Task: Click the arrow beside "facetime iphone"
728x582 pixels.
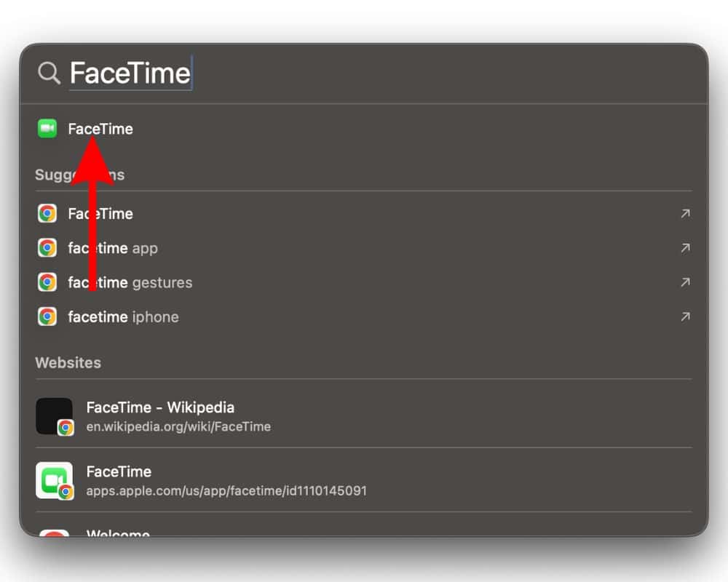Action: (684, 316)
